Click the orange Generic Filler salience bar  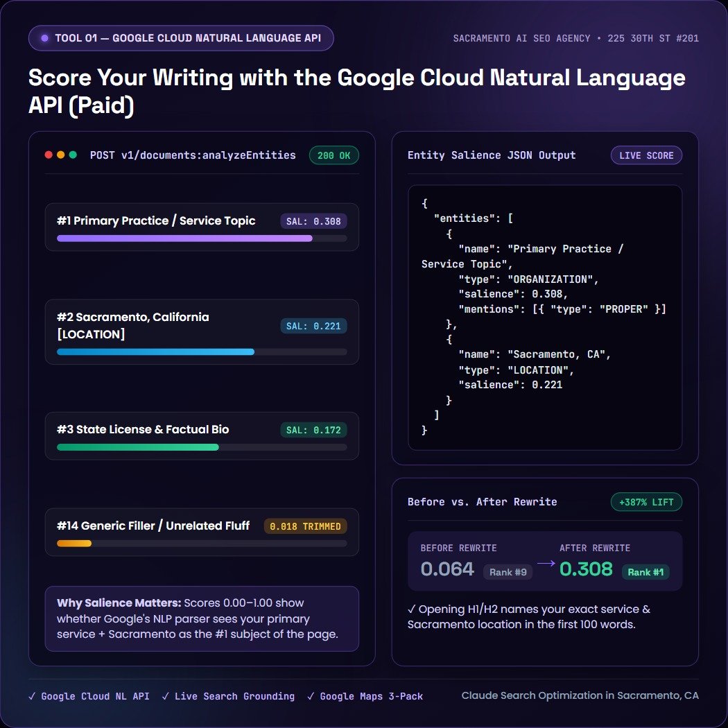click(x=74, y=543)
